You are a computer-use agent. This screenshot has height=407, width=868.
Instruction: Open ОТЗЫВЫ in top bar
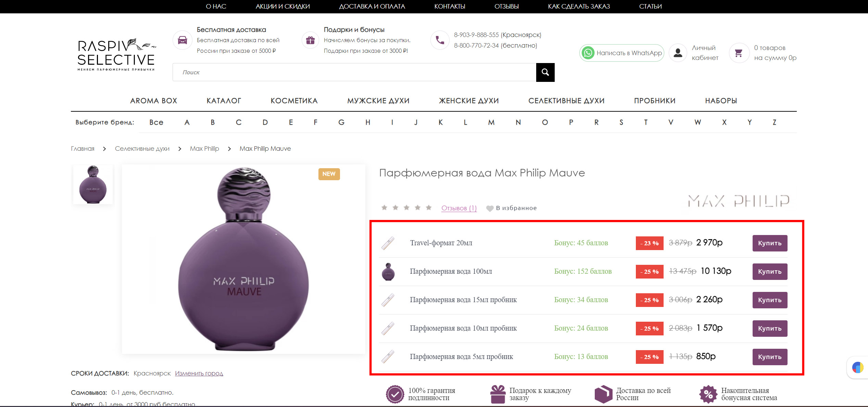[x=506, y=7]
